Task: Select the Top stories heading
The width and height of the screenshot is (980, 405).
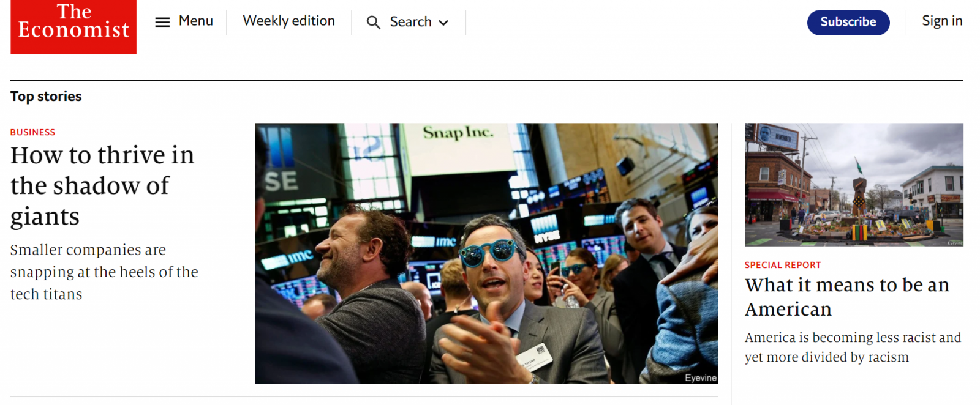Action: (46, 97)
